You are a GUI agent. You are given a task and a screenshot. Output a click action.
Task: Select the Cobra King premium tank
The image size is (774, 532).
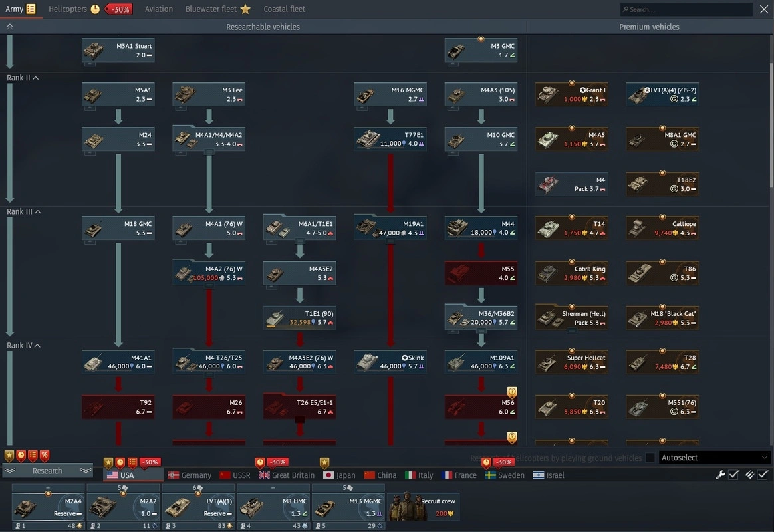572,273
